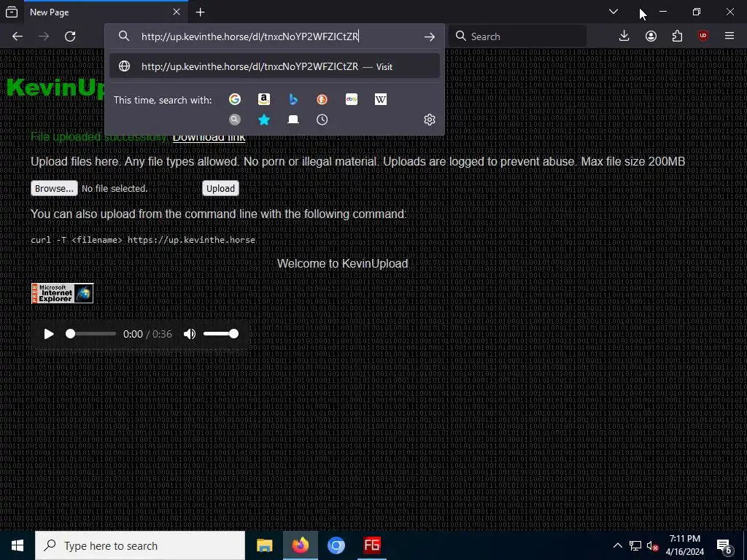
Task: Click the Upload button
Action: pos(220,189)
